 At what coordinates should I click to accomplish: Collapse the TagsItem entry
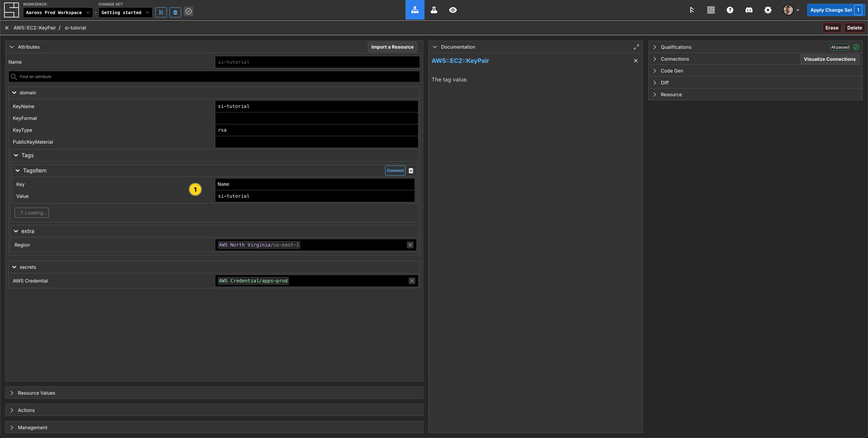coord(17,171)
